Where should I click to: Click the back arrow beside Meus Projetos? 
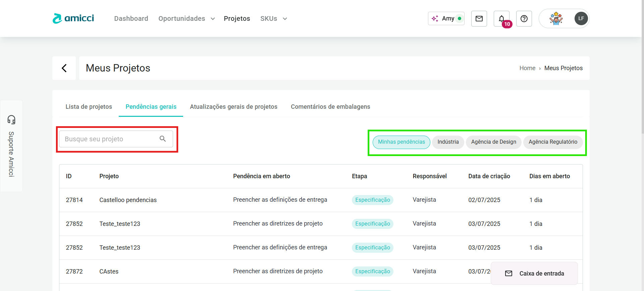pyautogui.click(x=64, y=68)
